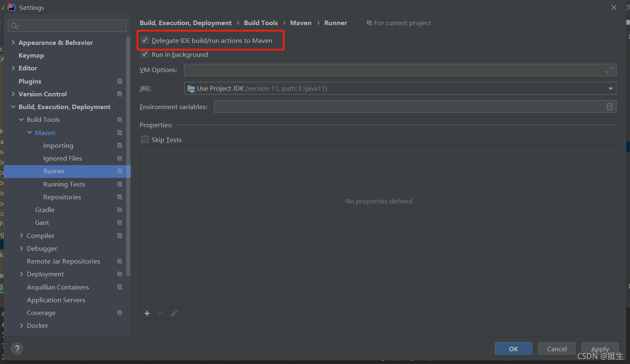630x364 pixels.
Task: Toggle Delegate IDE build/run actions to Maven
Action: 145,40
